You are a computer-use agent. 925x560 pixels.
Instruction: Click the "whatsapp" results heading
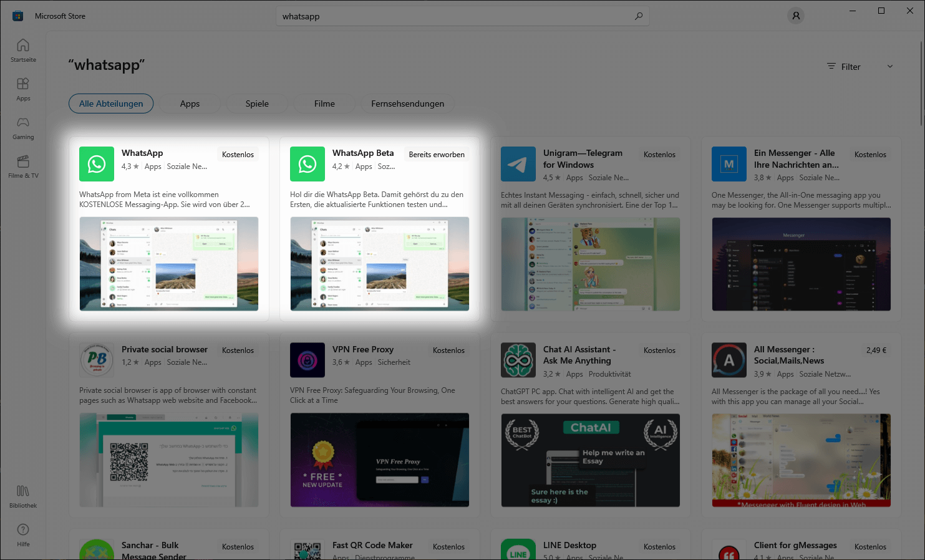(107, 65)
